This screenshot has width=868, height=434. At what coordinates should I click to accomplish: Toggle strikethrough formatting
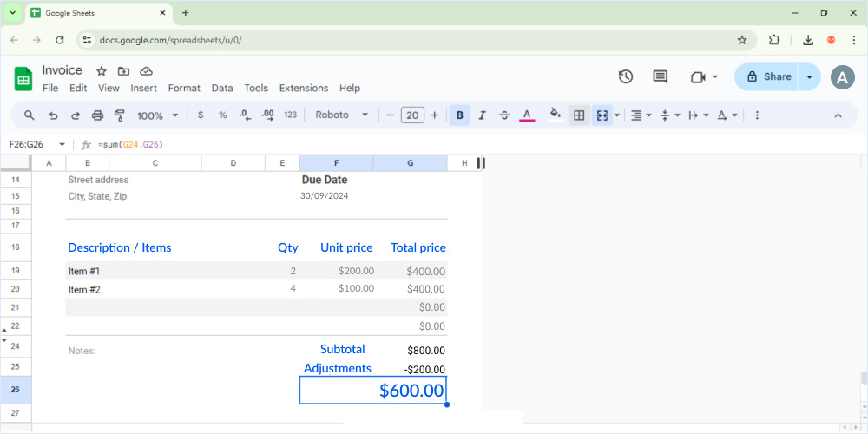(x=504, y=115)
